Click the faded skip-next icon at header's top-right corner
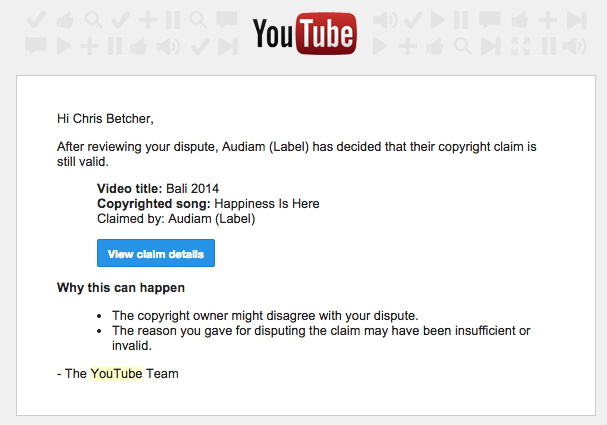The width and height of the screenshot is (607, 425). click(577, 20)
